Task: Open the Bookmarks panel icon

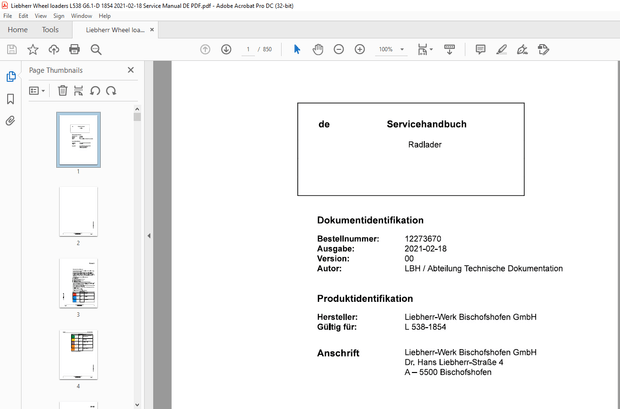Action: [x=11, y=99]
